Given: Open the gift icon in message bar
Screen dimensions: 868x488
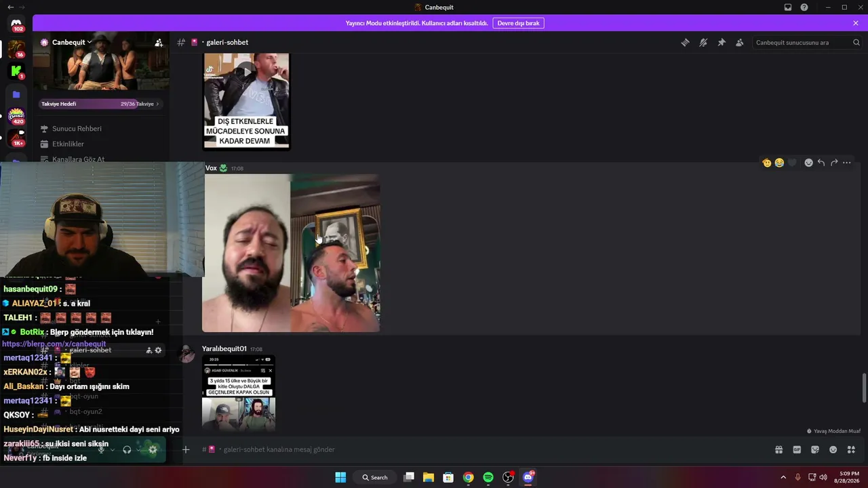Looking at the screenshot, I should 779,449.
